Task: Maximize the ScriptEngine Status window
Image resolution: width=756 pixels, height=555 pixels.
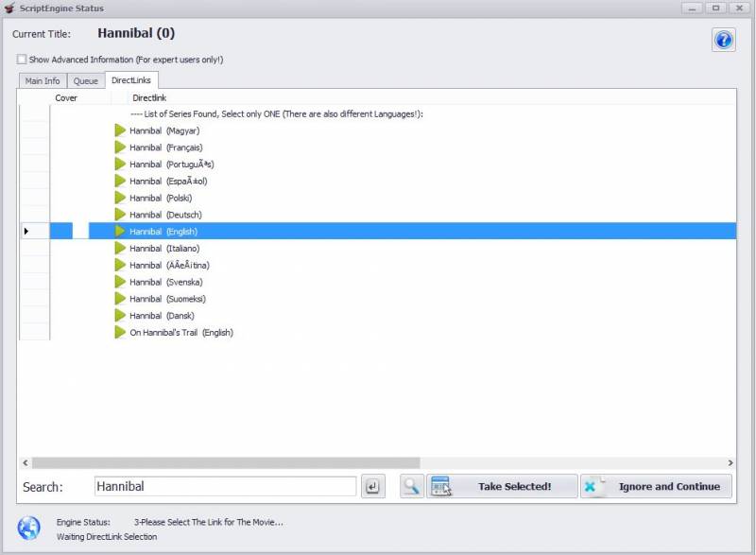Action: (x=716, y=8)
